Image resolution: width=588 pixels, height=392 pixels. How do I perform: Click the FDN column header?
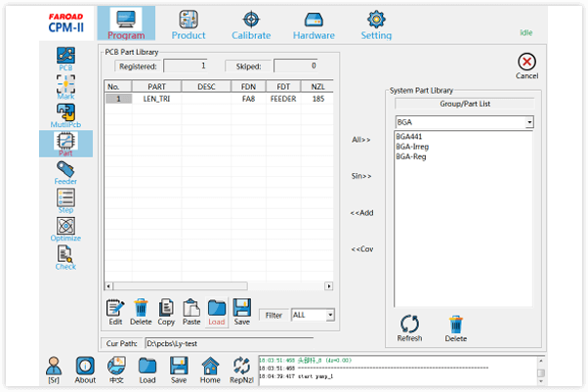[248, 87]
